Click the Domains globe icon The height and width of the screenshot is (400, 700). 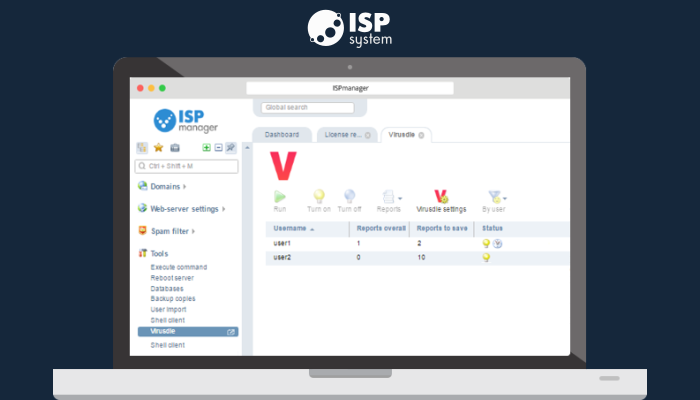coord(142,186)
